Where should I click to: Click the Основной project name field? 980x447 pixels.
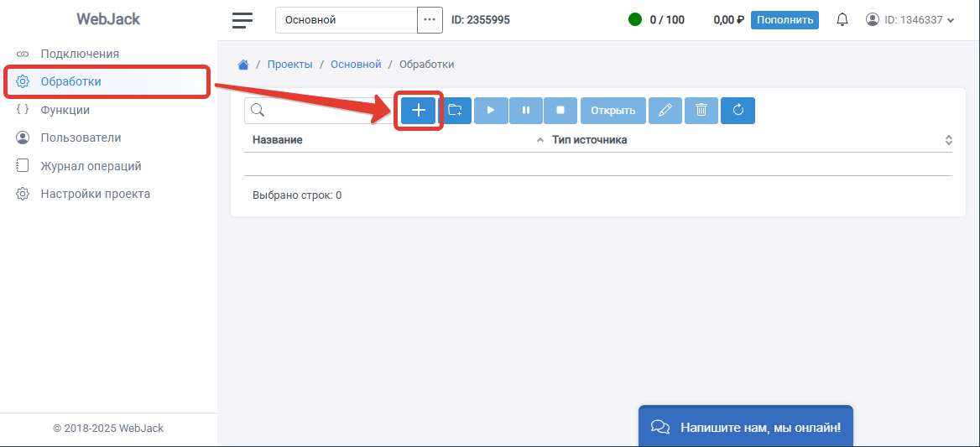(347, 20)
